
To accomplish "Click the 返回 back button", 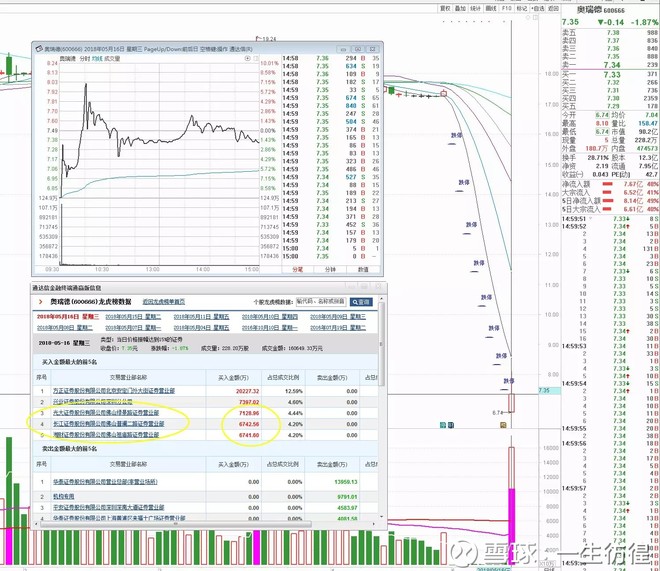I will pyautogui.click(x=554, y=8).
